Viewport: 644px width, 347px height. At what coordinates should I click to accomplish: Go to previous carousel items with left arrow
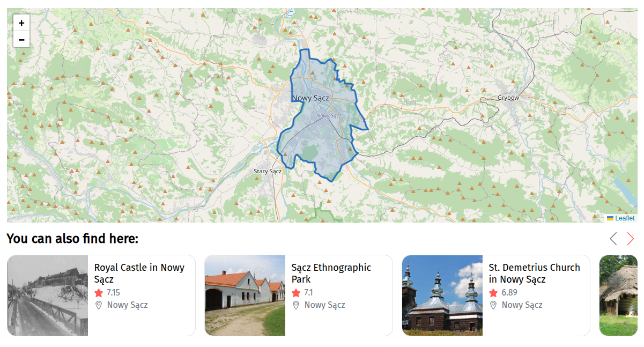point(613,239)
